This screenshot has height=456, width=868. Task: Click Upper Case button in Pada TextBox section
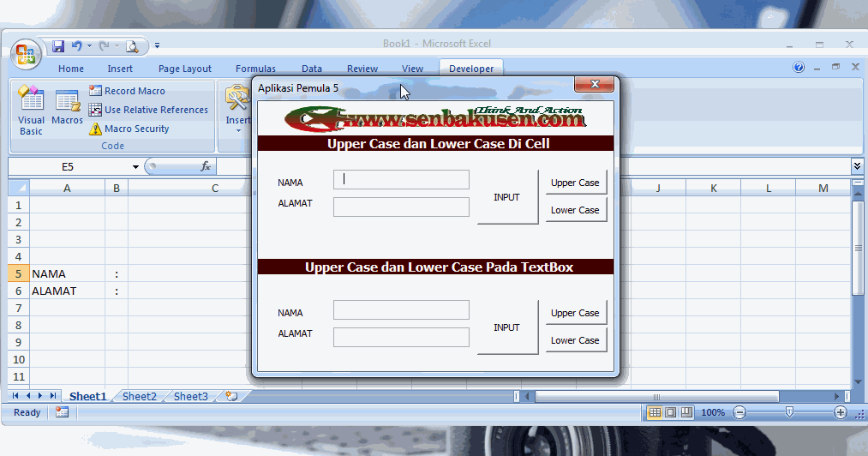[576, 313]
